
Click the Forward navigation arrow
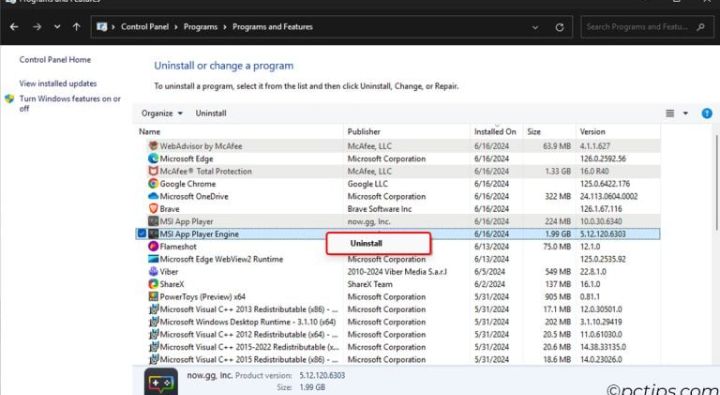click(37, 27)
